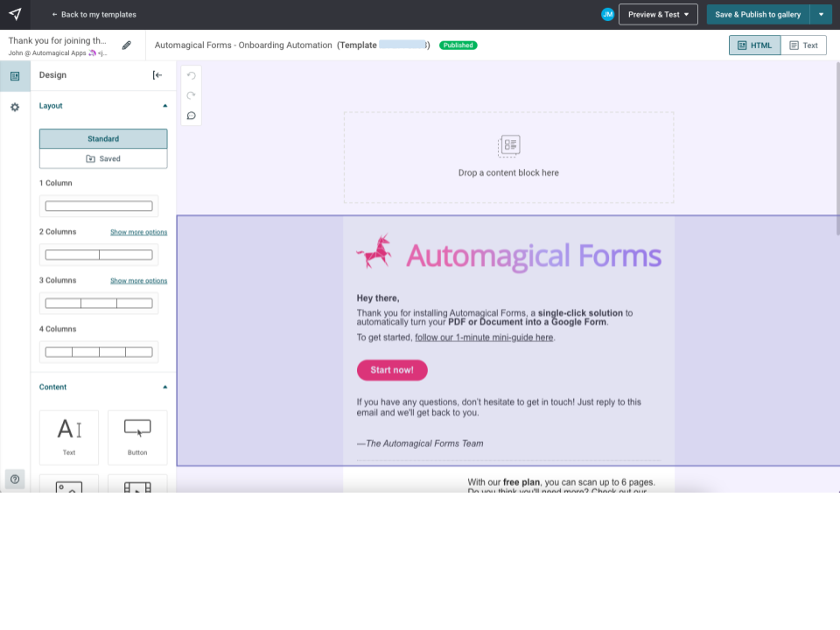Screen dimensions: 840x630
Task: Click the Thank you for joining subject
Action: [x=58, y=41]
